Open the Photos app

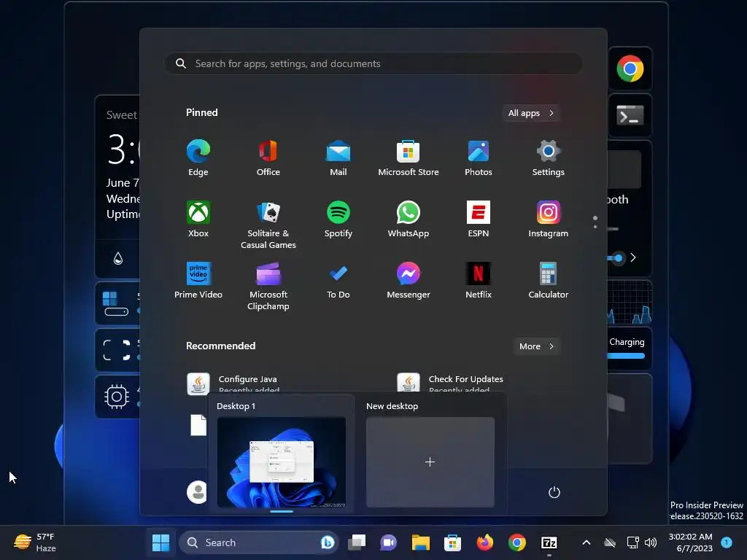click(479, 158)
